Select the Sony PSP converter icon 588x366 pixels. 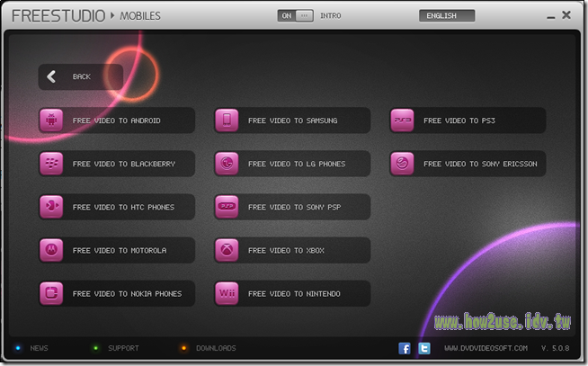coord(227,207)
